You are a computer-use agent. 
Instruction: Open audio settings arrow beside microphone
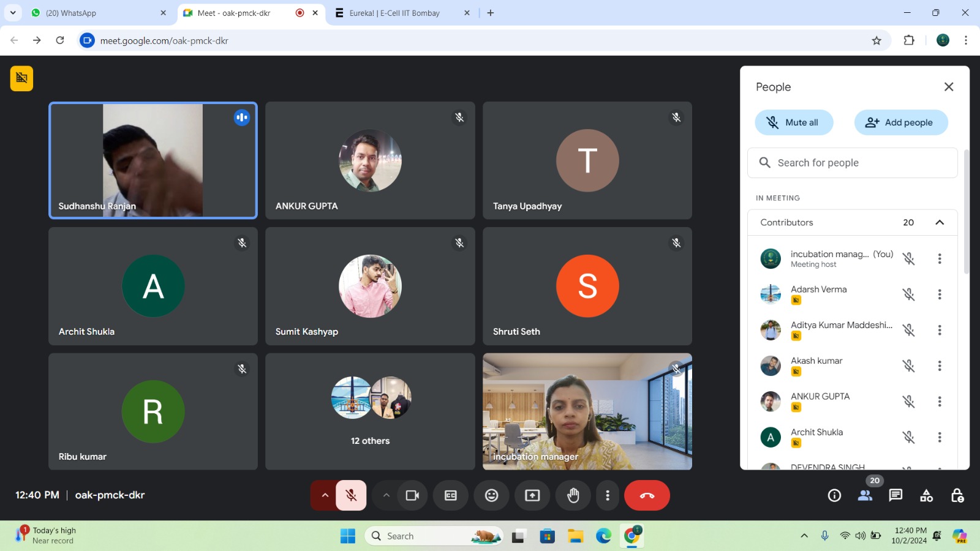(x=325, y=495)
